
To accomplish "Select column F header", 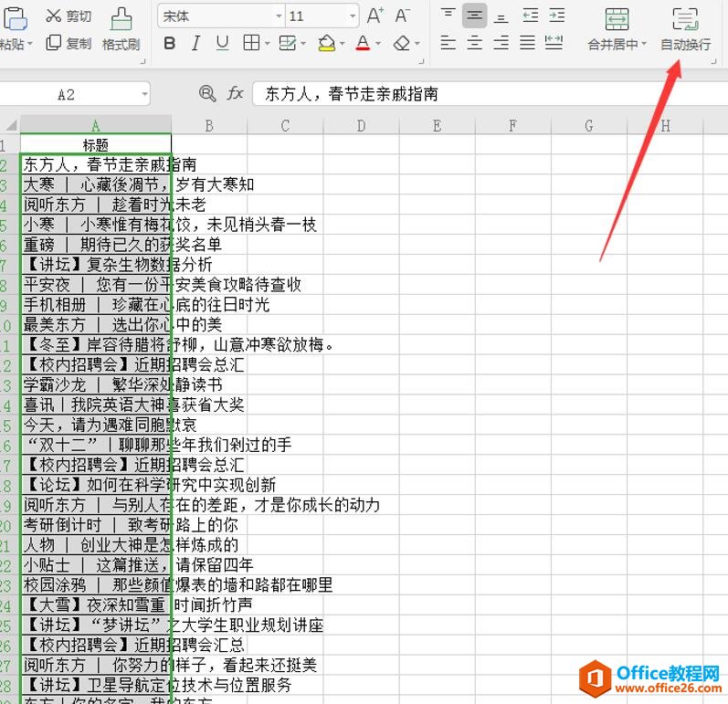I will pos(513,126).
